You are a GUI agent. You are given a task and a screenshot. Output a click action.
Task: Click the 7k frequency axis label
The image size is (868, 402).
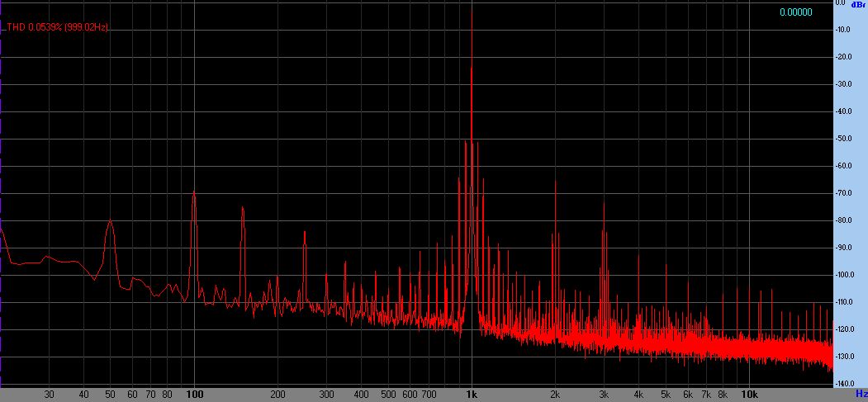(x=706, y=395)
